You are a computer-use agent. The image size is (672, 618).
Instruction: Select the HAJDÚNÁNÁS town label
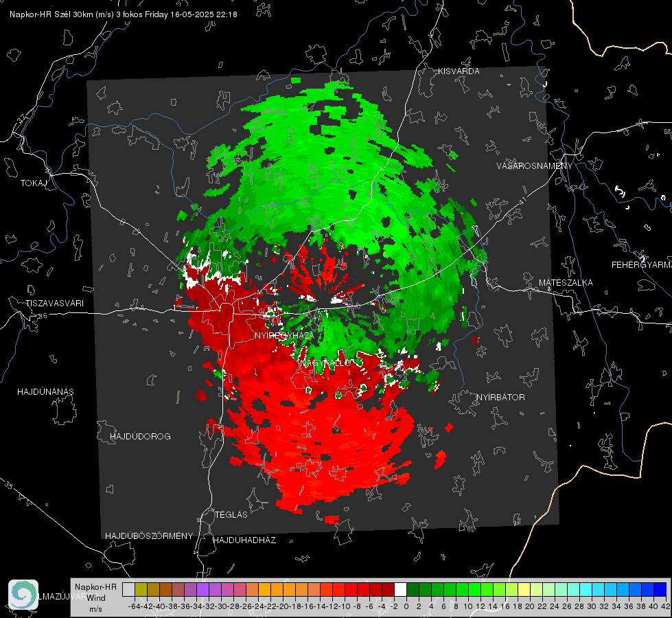(x=45, y=391)
